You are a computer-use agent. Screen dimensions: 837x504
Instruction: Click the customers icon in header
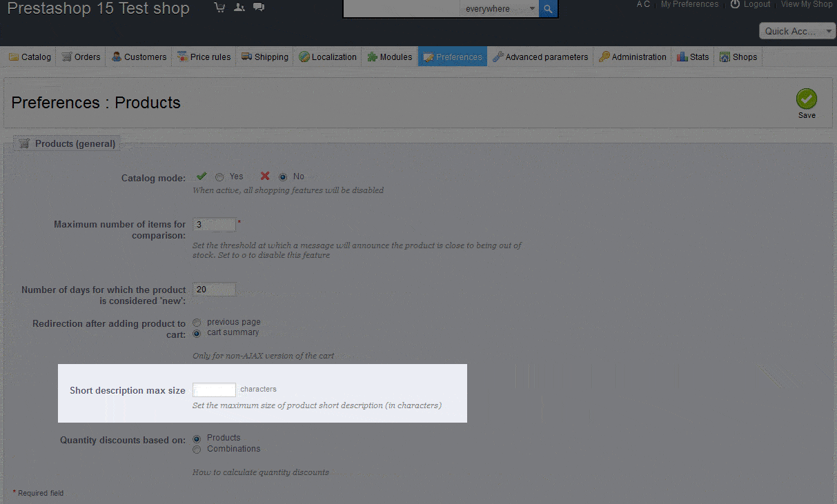[x=239, y=8]
